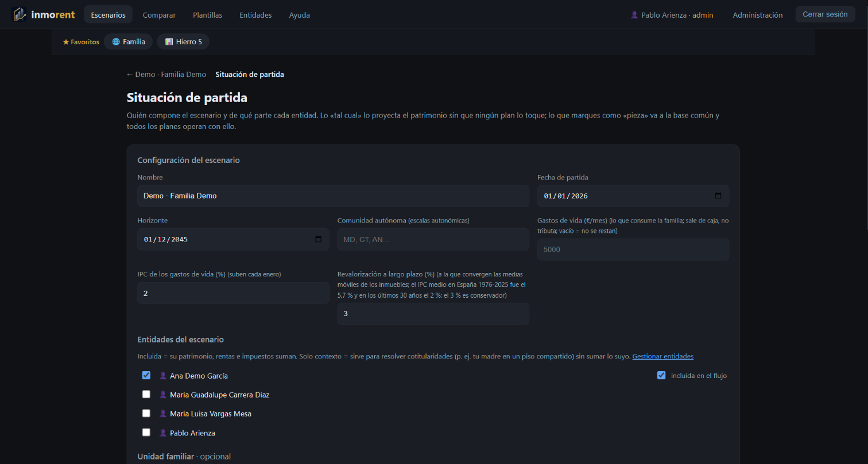Go back via '← Demo · Familia Demo' breadcrumb
This screenshot has width=868, height=464.
pos(166,75)
